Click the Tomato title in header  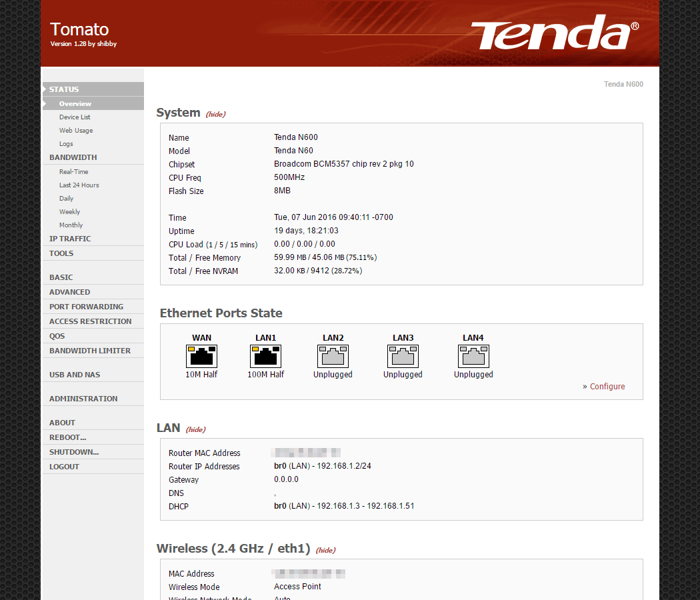[79, 29]
